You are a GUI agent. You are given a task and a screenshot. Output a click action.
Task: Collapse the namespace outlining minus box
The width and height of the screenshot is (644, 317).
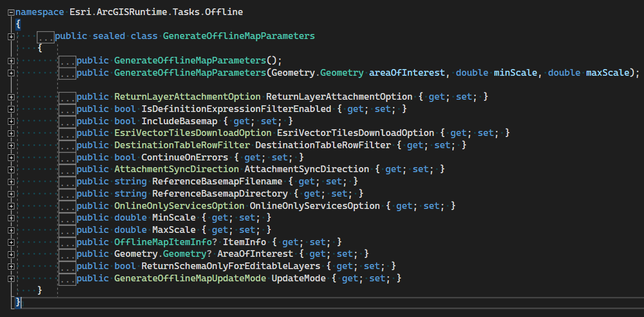11,12
